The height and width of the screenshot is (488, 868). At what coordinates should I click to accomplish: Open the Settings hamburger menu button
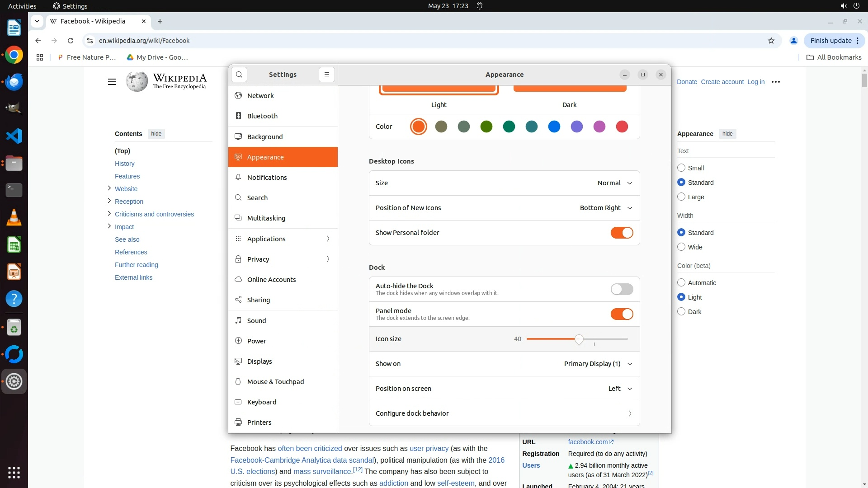point(327,75)
